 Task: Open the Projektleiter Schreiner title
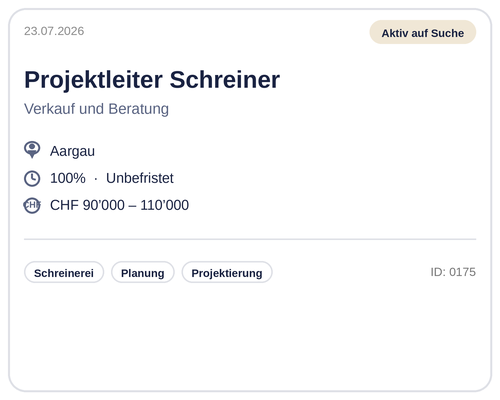click(152, 80)
